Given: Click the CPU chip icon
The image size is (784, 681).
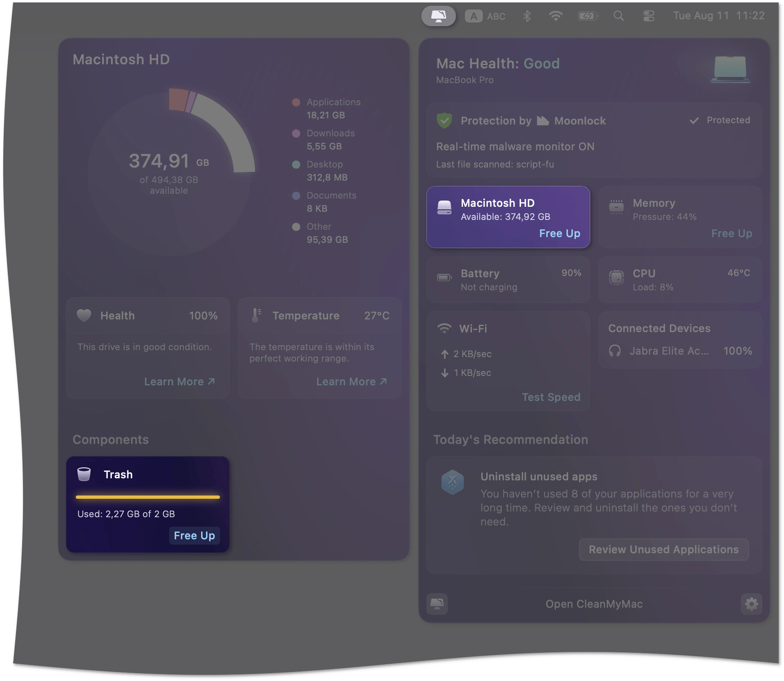Looking at the screenshot, I should click(616, 278).
